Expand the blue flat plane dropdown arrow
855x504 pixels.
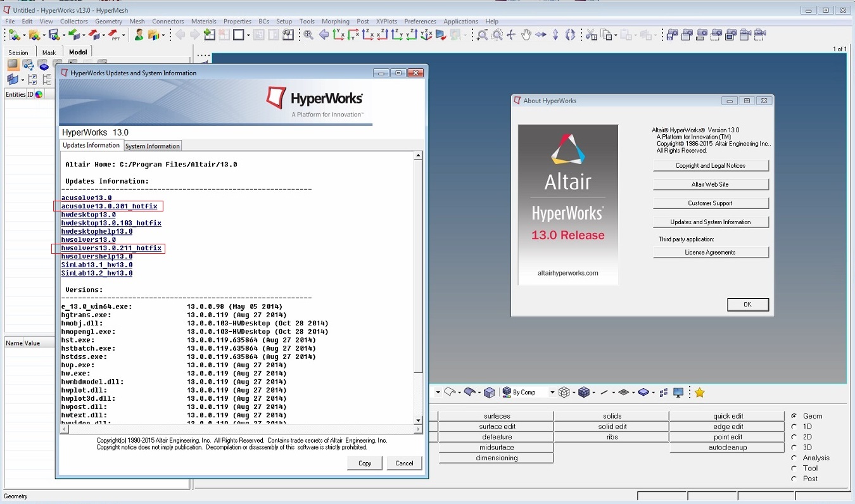(x=653, y=393)
